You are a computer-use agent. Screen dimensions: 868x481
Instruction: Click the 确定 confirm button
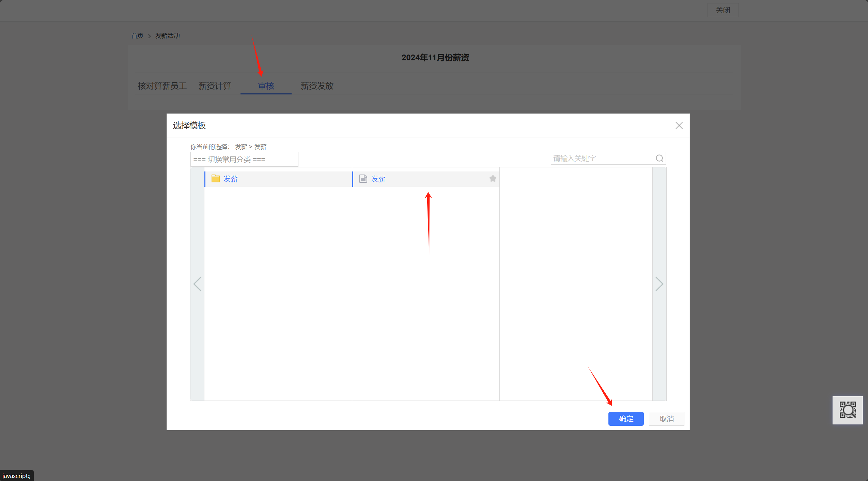626,419
